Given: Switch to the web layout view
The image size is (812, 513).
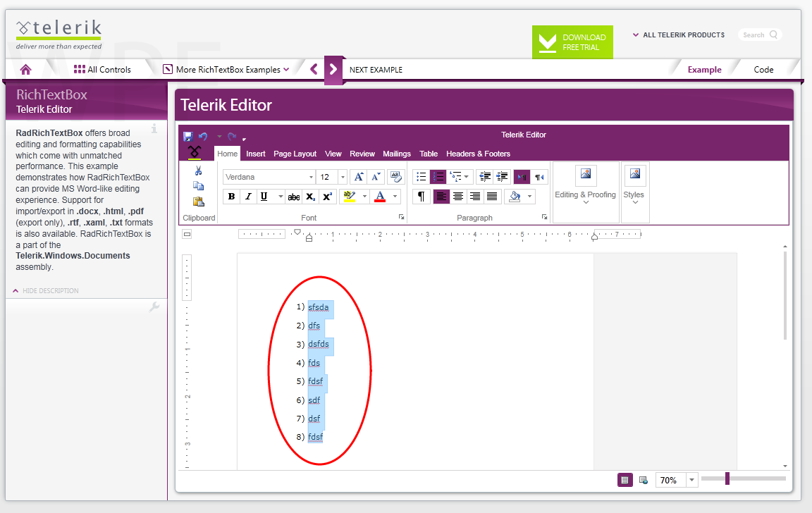Looking at the screenshot, I should click(x=643, y=481).
